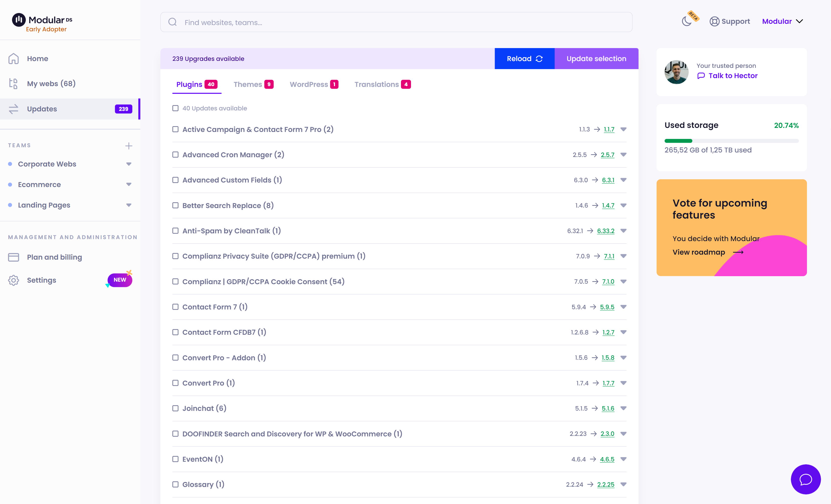
Task: Click the Updates arrows icon
Action: [x=14, y=109]
